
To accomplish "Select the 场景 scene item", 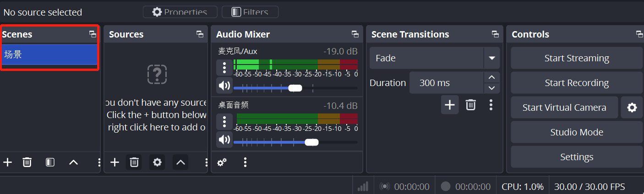I will (x=49, y=55).
